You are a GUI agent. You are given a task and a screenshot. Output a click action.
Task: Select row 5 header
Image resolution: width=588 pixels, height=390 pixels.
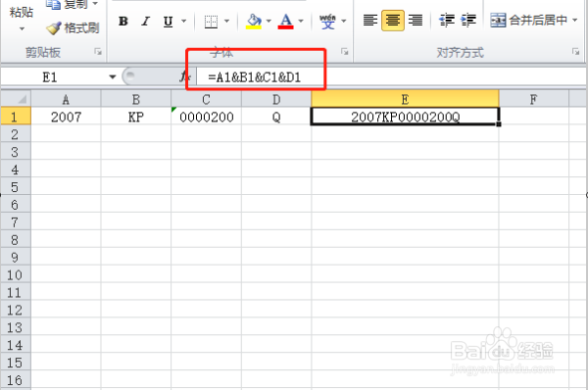coord(16,187)
